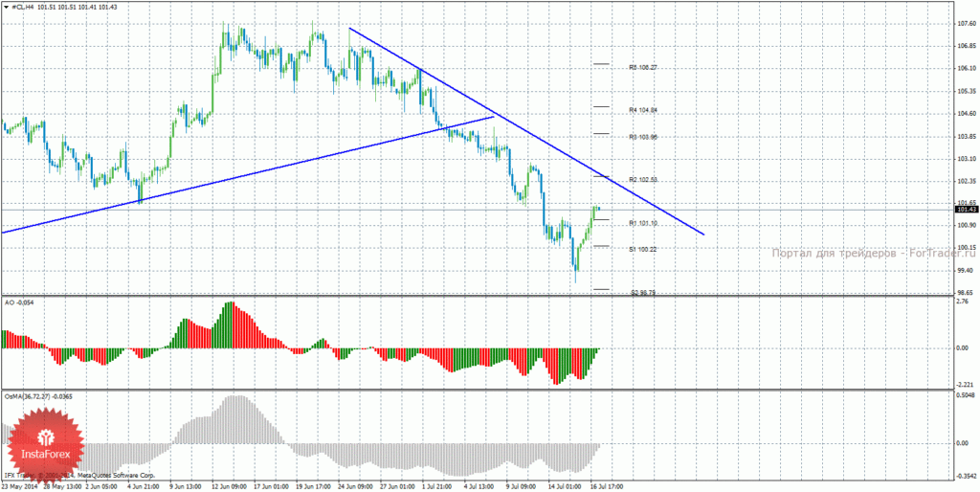Screen dimensions: 980x492
Task: Click the 12 Jun 09:00 time axis label
Action: click(228, 485)
